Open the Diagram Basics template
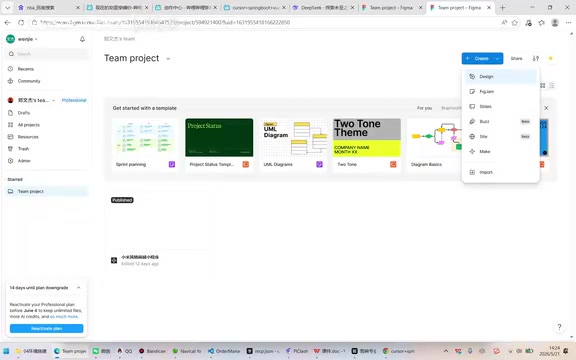Viewport: 576px width, 360px height. [435, 145]
